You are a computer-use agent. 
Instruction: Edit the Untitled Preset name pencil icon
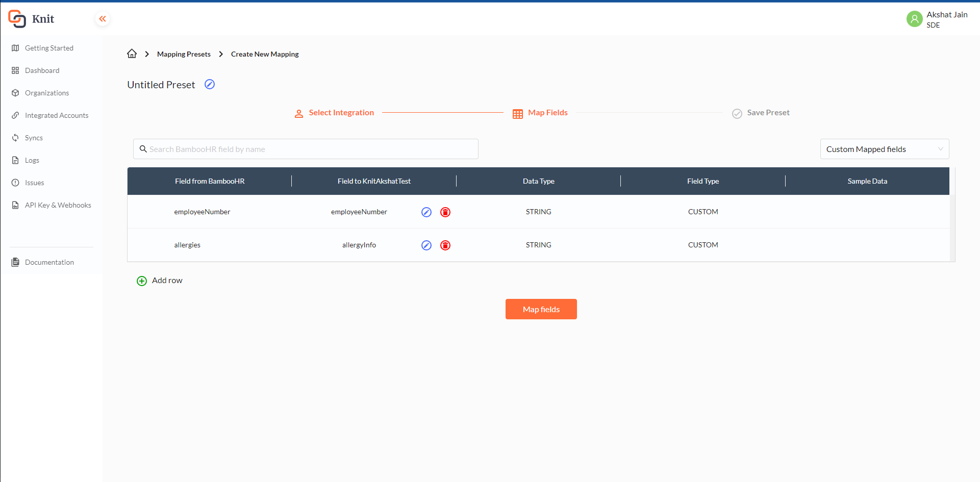click(x=210, y=84)
